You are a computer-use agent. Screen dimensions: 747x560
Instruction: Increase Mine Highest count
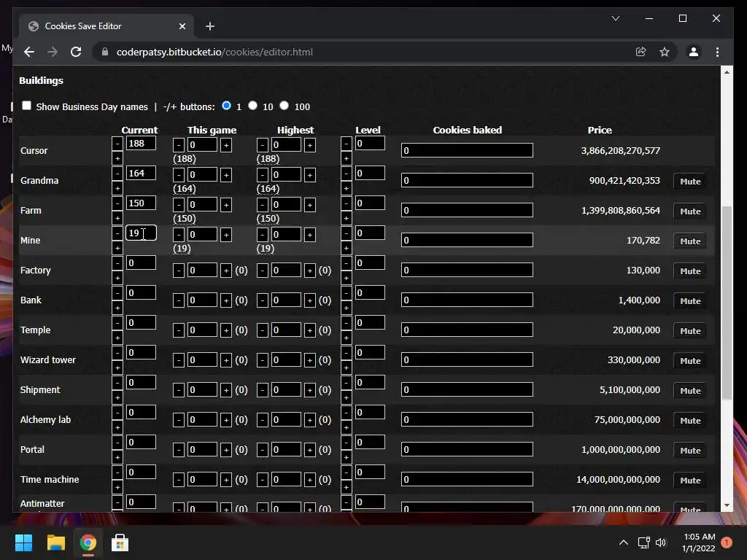pyautogui.click(x=309, y=235)
